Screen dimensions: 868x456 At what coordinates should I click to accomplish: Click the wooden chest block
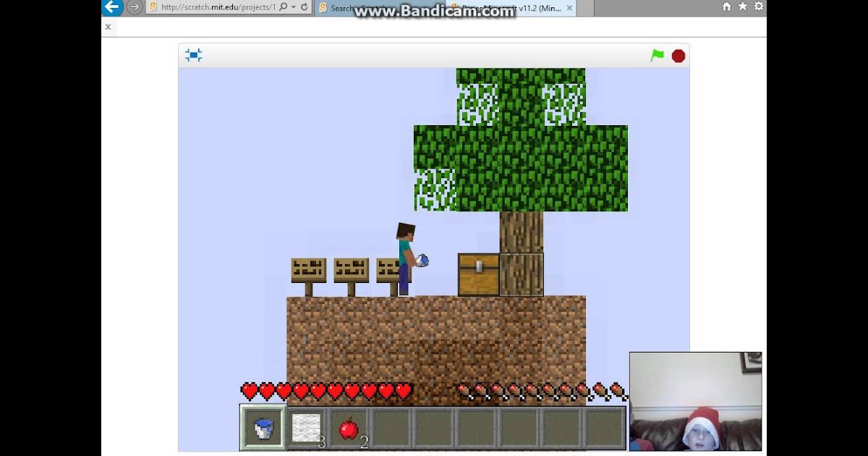(479, 274)
